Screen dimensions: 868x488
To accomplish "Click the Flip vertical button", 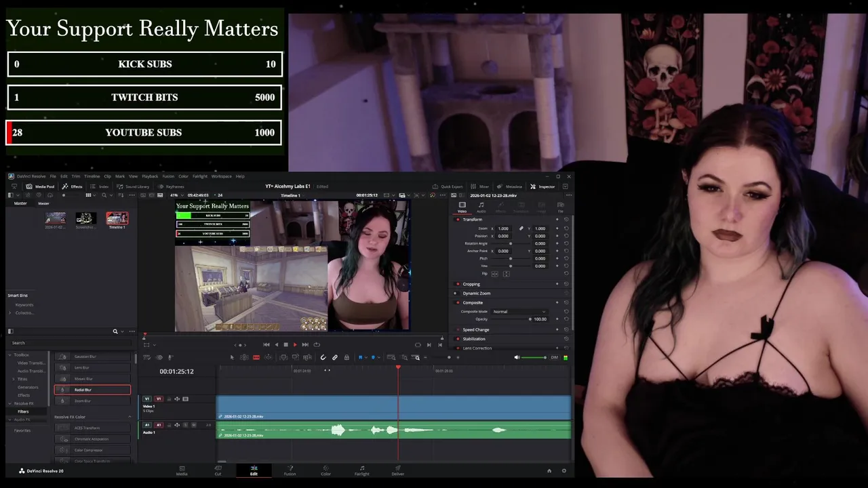I will pyautogui.click(x=507, y=274).
